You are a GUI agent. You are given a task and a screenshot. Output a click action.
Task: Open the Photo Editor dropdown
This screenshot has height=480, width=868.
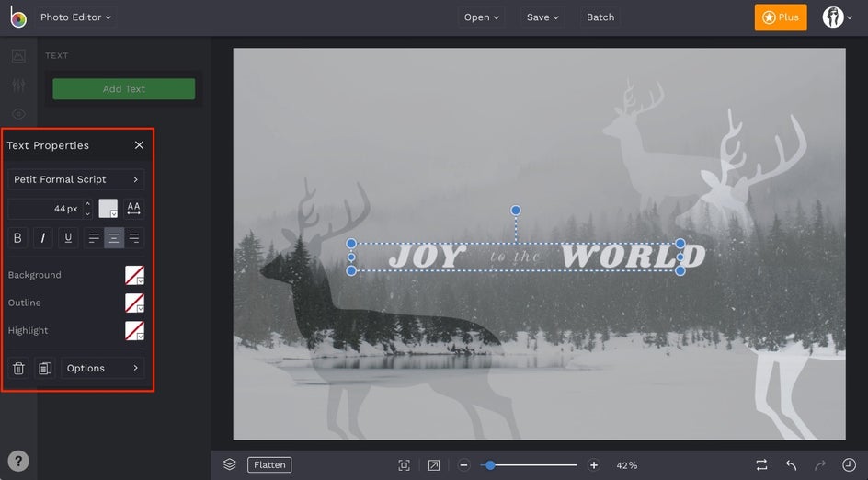75,17
